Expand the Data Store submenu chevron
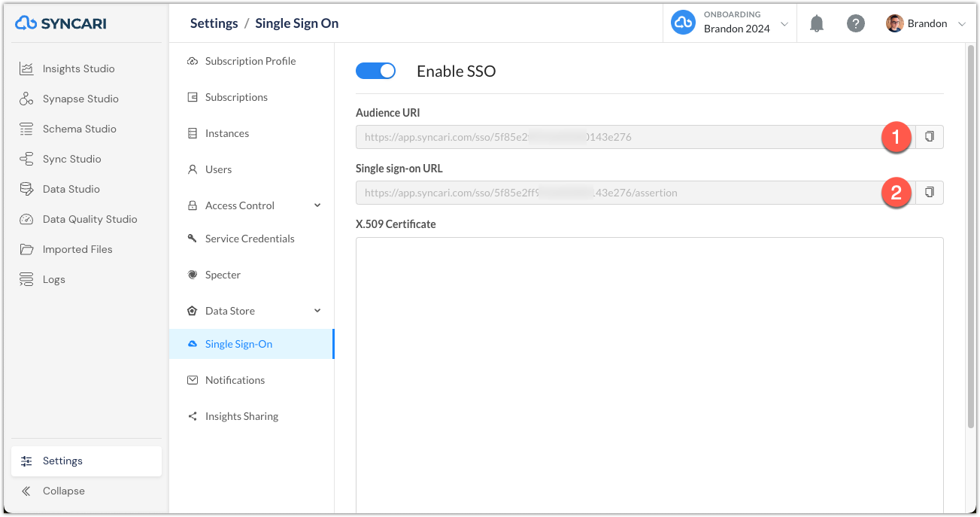This screenshot has height=517, width=980. click(317, 311)
